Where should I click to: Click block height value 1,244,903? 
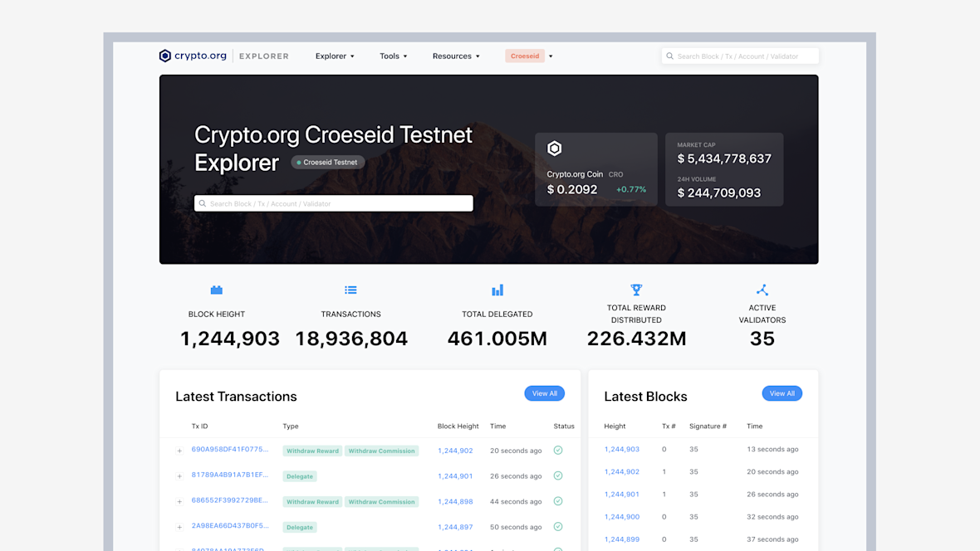click(x=230, y=339)
